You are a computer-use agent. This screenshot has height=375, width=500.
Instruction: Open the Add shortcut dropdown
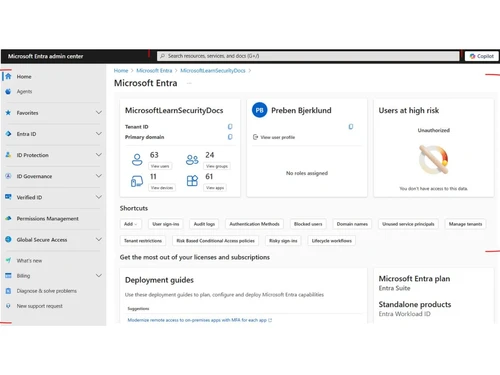pos(131,224)
